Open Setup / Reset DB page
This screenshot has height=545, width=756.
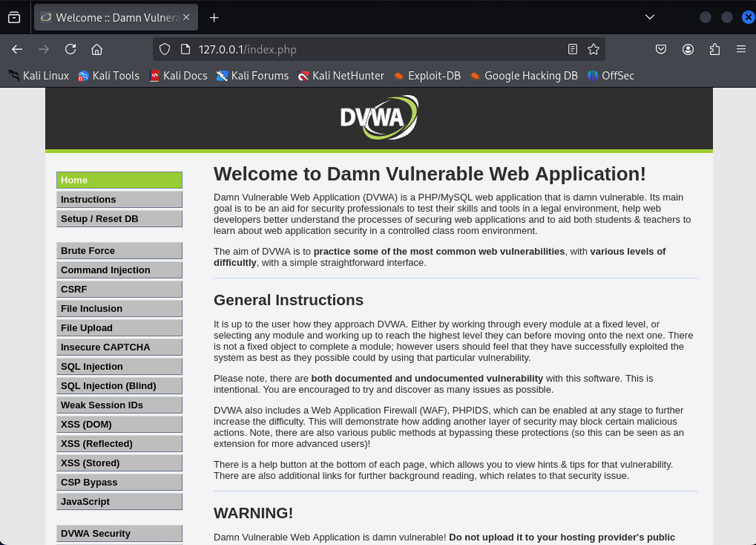click(119, 219)
